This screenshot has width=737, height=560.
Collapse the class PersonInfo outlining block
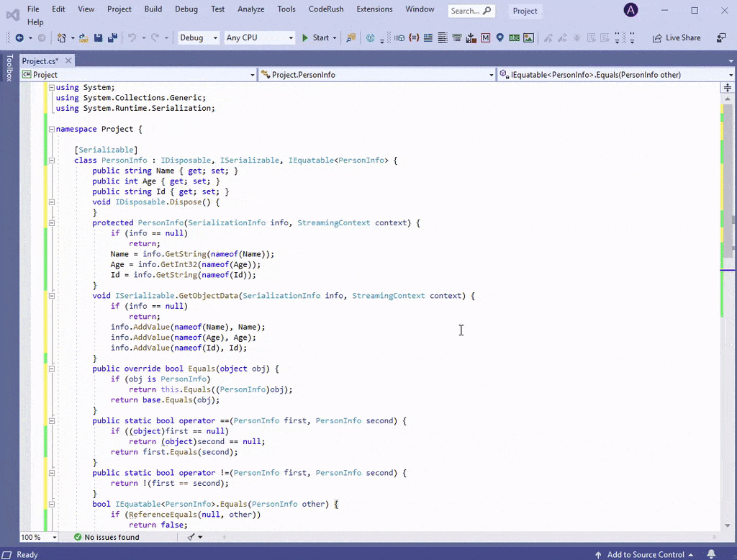(51, 161)
